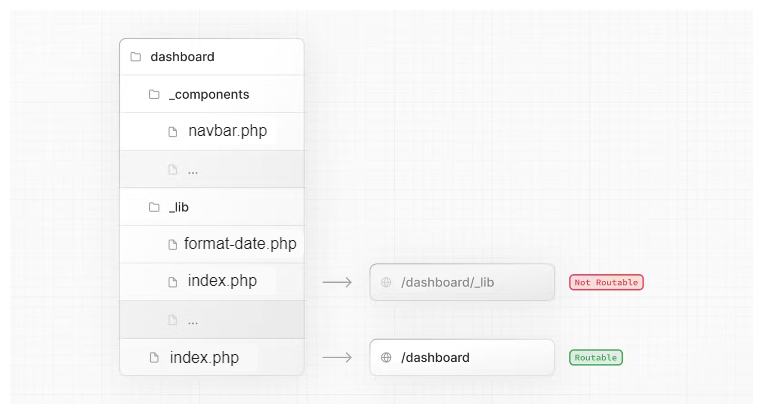Click the file icon of root index.php
Screen dimensions: 762x414
[x=154, y=357]
